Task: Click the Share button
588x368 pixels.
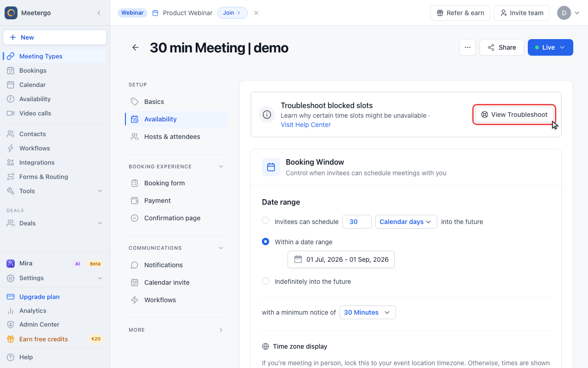Action: pos(502,47)
